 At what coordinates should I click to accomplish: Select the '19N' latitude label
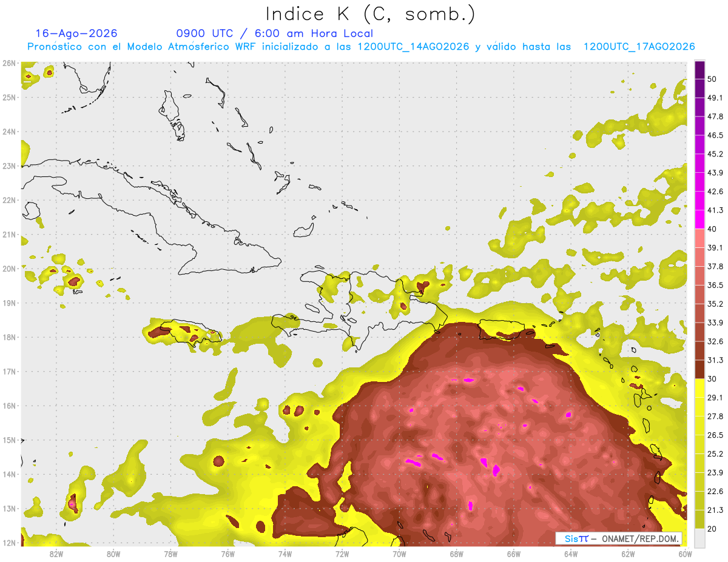[9, 303]
